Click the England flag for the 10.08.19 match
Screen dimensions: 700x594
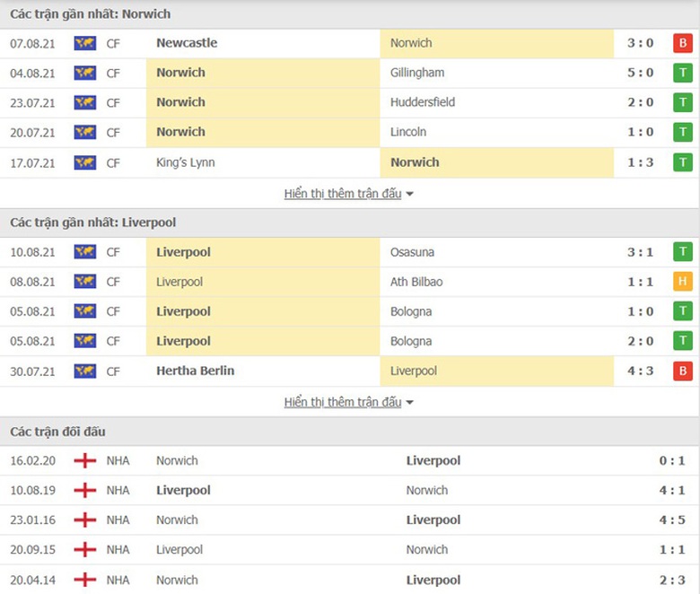pyautogui.click(x=85, y=490)
